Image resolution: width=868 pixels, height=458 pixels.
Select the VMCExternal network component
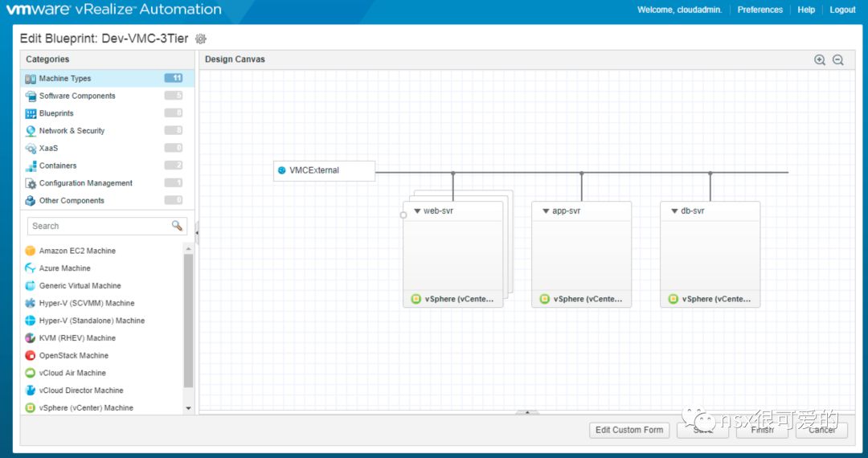pyautogui.click(x=325, y=171)
